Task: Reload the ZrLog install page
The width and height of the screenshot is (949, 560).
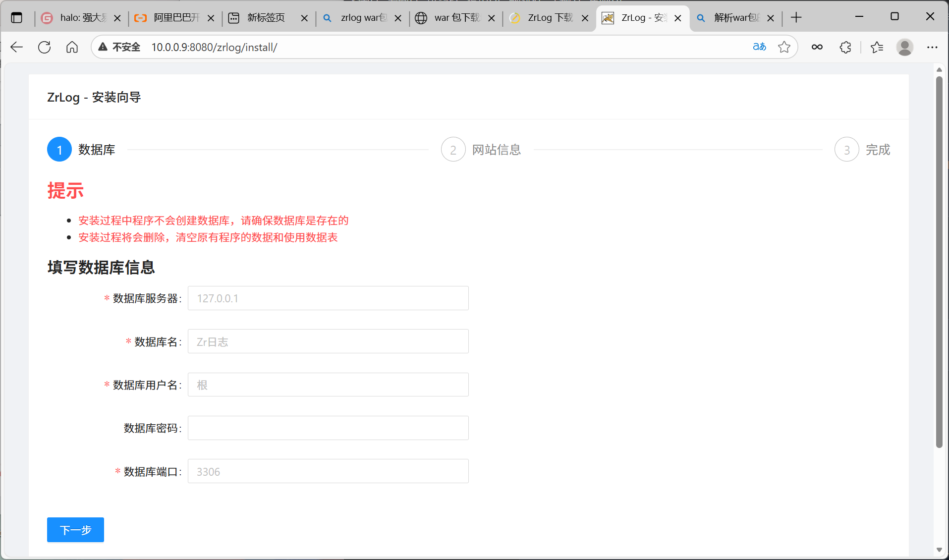Action: pos(45,47)
